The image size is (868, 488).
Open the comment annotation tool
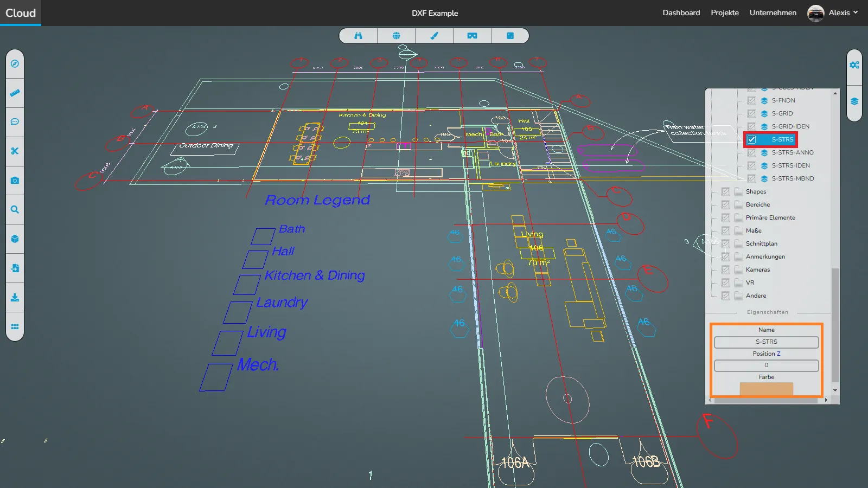[15, 122]
